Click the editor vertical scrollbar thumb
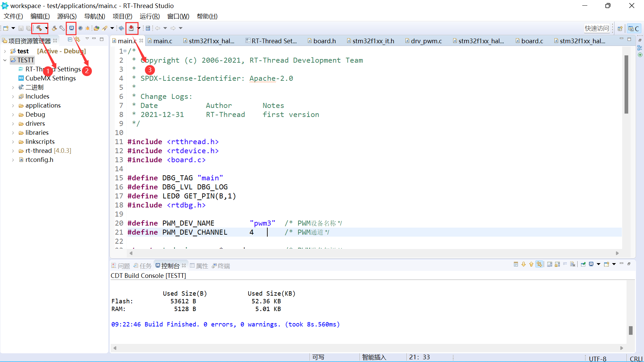 coord(626,84)
